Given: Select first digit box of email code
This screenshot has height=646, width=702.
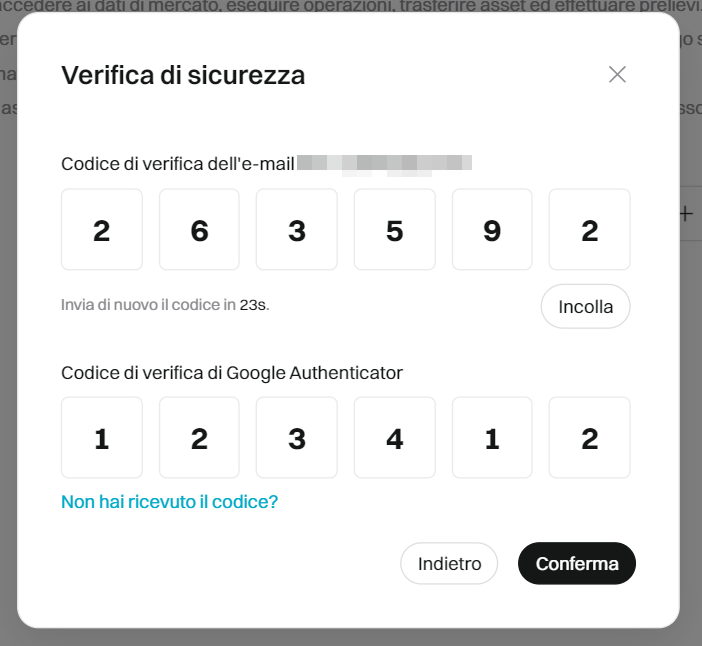Looking at the screenshot, I should 102,230.
